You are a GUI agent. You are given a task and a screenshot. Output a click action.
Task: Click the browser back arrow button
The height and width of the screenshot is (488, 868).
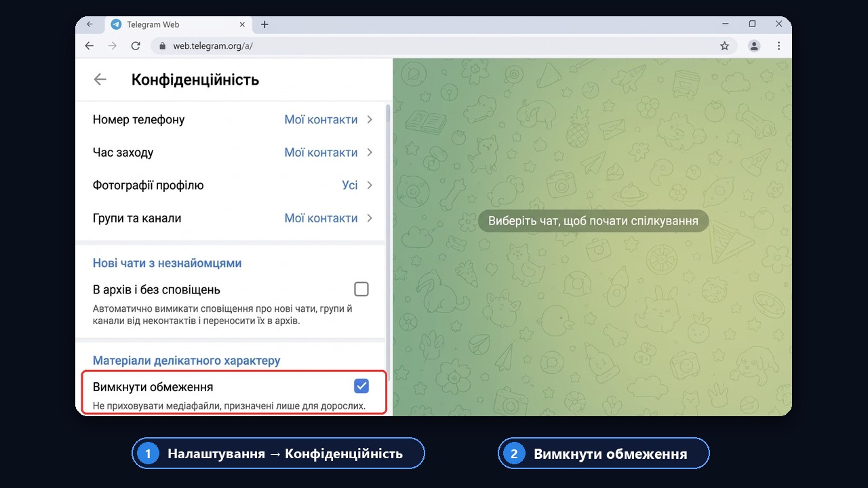89,45
